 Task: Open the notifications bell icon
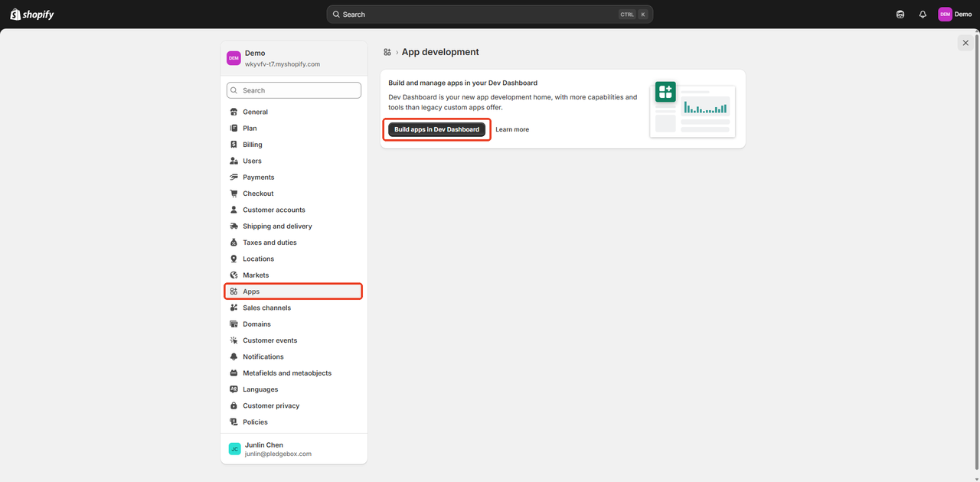pos(923,15)
